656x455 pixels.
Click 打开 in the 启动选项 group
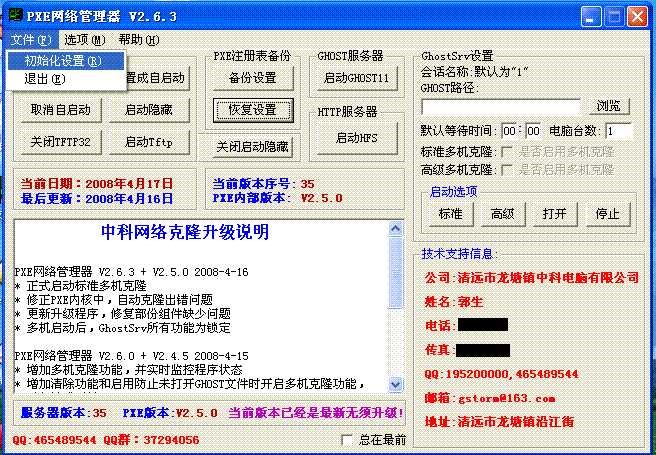point(555,214)
